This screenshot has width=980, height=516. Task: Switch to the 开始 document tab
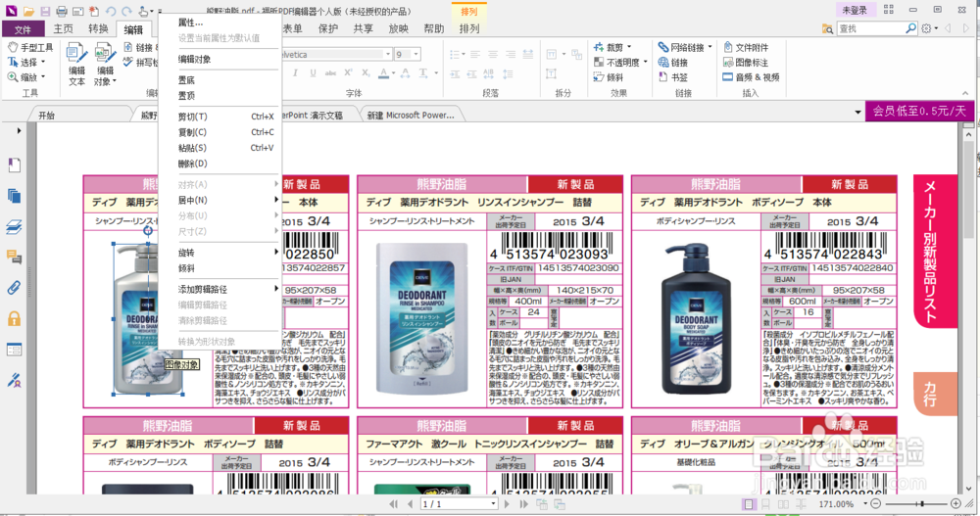pyautogui.click(x=47, y=116)
